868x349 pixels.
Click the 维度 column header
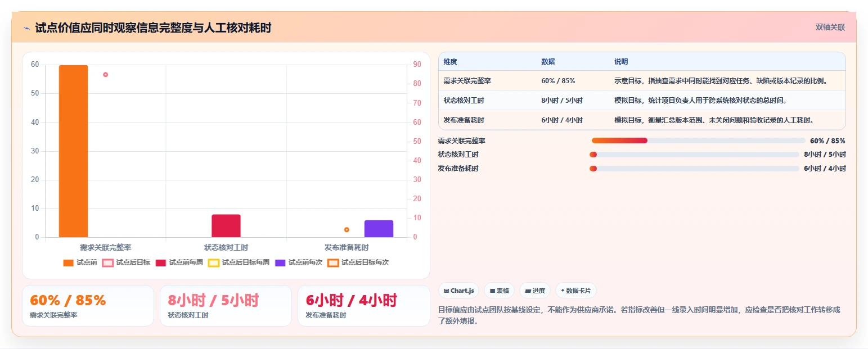pos(451,62)
